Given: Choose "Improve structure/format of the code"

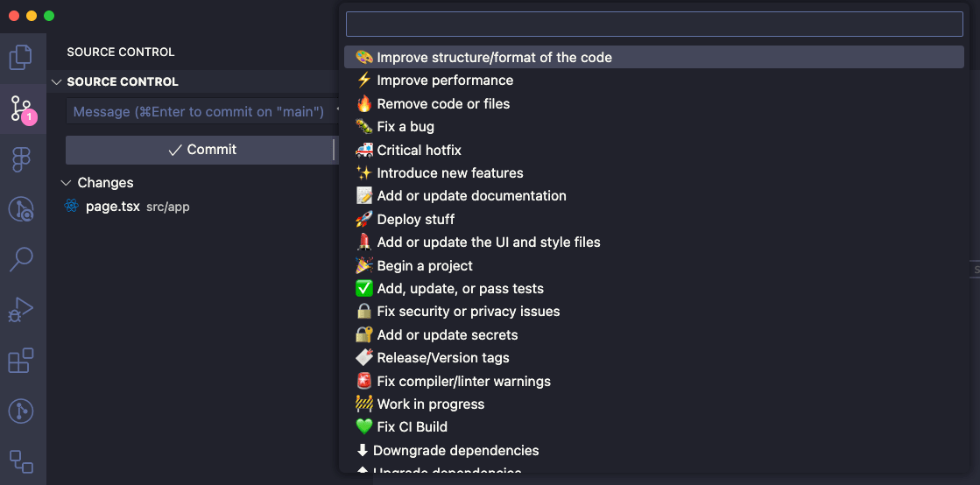Looking at the screenshot, I should click(x=494, y=58).
